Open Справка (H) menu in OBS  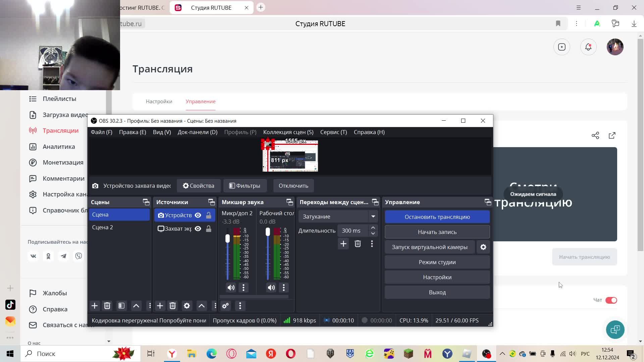369,132
